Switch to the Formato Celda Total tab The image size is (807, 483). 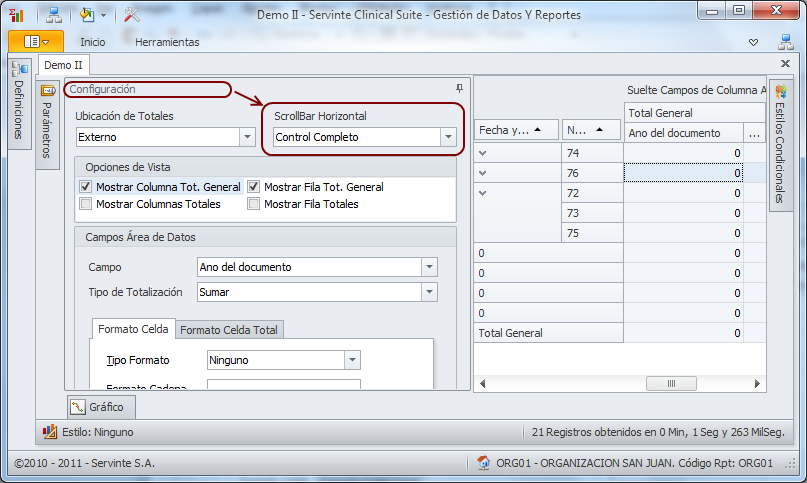[x=230, y=329]
